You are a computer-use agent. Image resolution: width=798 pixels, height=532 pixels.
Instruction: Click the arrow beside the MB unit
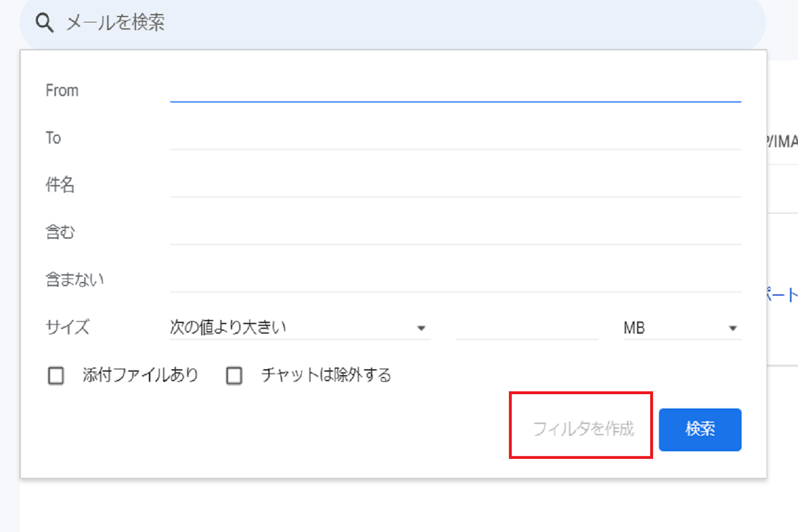coord(733,328)
